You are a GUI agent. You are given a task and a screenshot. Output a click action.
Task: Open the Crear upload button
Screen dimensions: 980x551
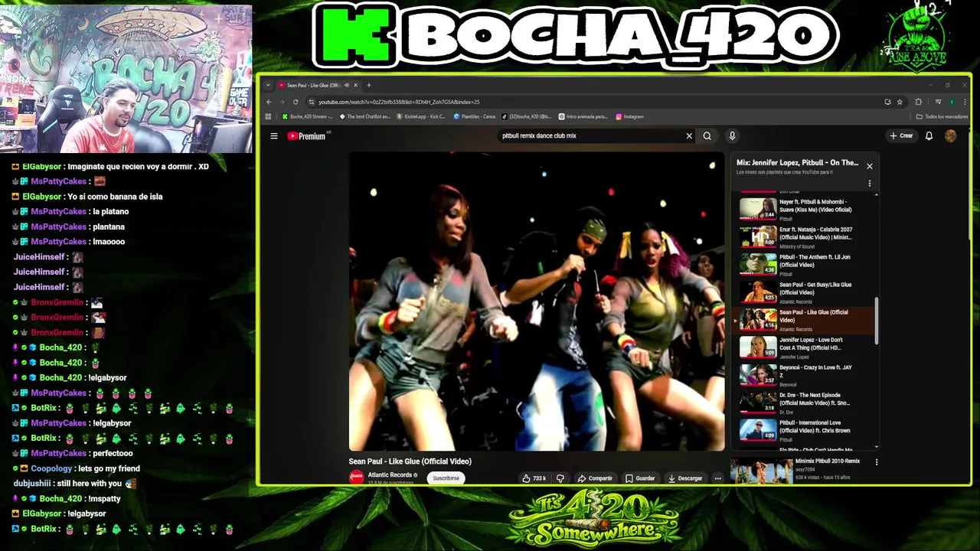901,136
